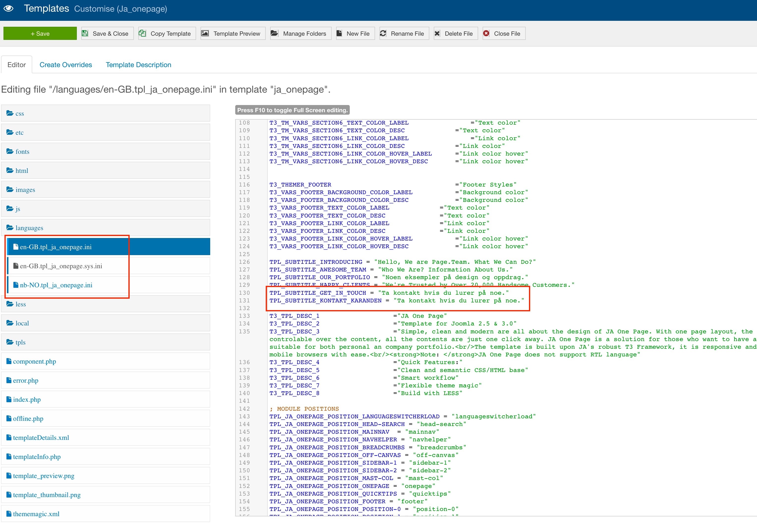
Task: Click the Save & Close floppy icon
Action: [x=85, y=33]
